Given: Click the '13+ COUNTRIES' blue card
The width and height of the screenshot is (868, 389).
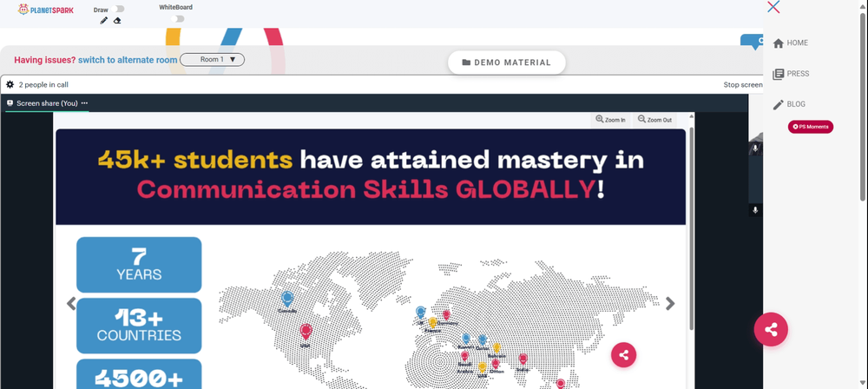Looking at the screenshot, I should [x=139, y=326].
